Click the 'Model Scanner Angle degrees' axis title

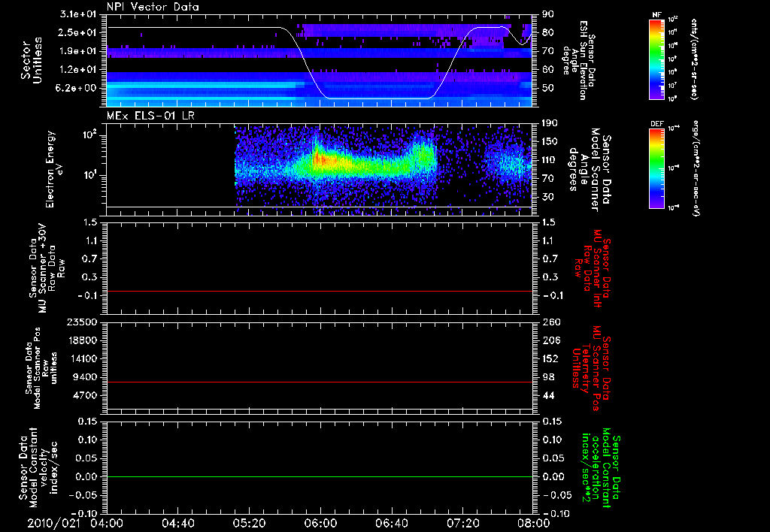pos(590,170)
